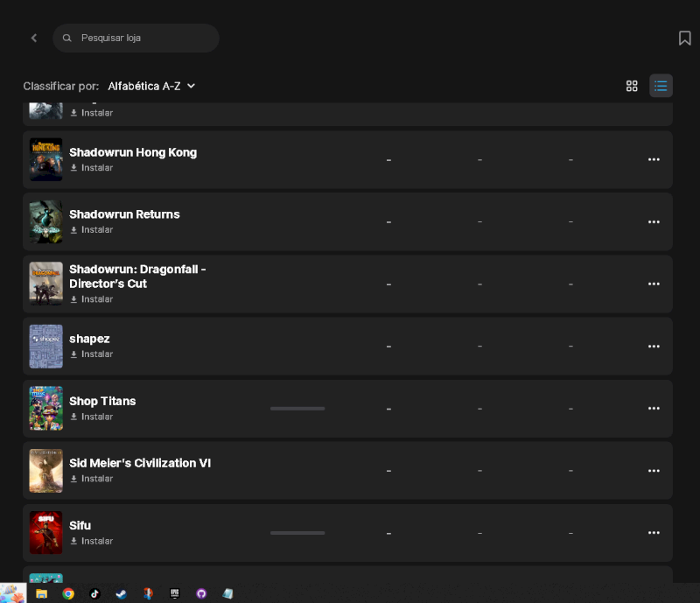Install Shadowrun Hong Kong
The width and height of the screenshot is (700, 603).
[x=92, y=168]
